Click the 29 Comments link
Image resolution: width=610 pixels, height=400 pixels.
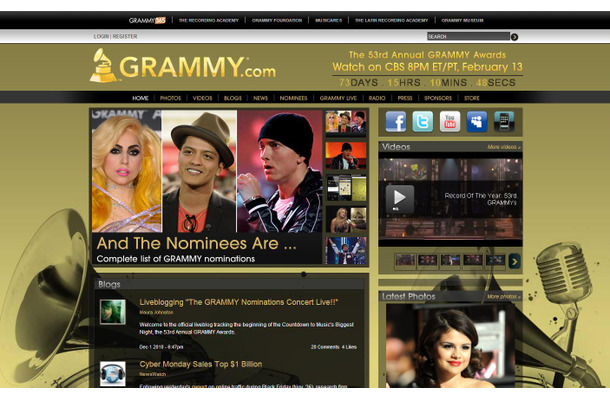[325, 347]
